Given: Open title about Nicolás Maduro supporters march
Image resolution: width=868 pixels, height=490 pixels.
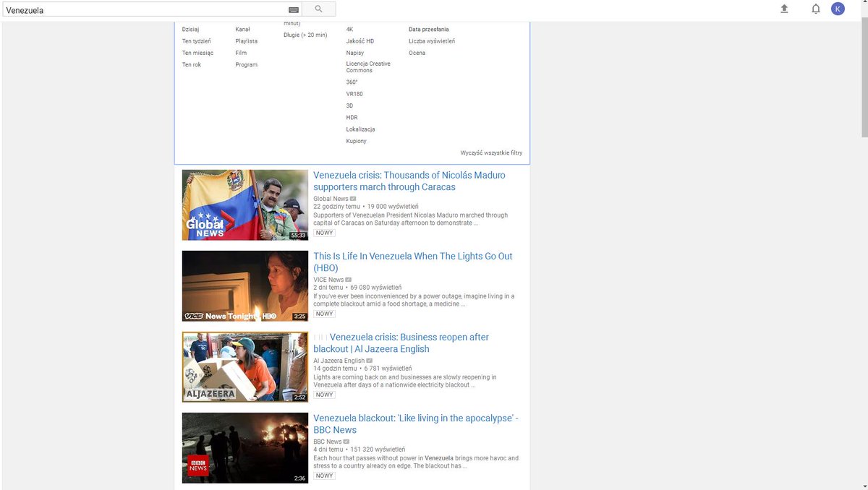Looking at the screenshot, I should click(x=409, y=181).
